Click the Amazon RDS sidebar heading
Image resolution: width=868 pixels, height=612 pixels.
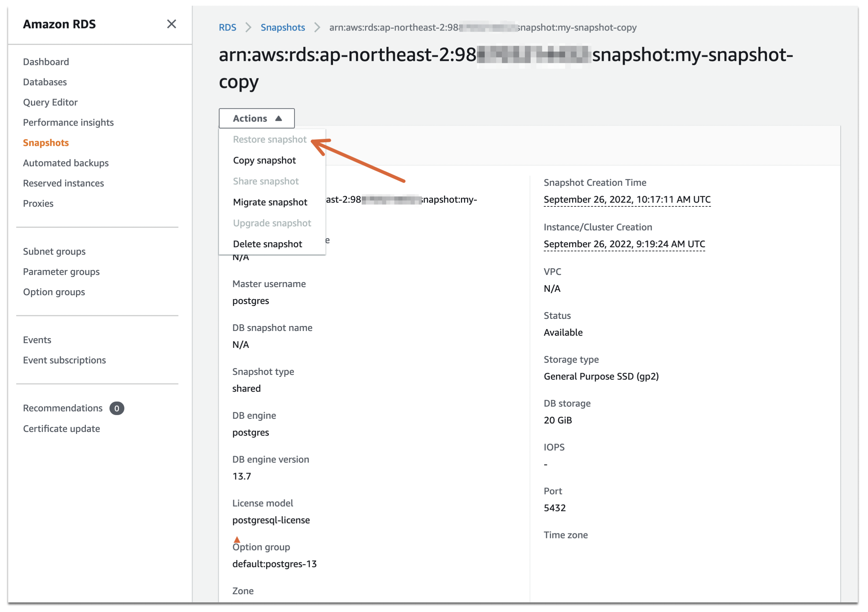[x=59, y=24]
